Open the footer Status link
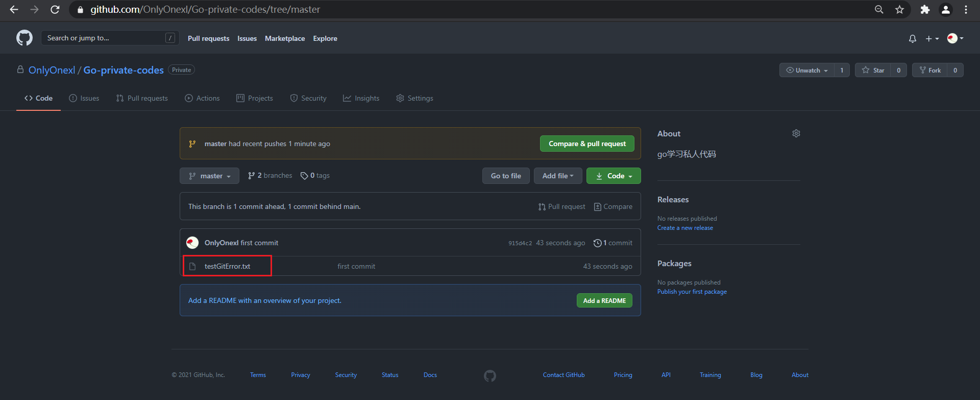This screenshot has height=400, width=980. (390, 375)
